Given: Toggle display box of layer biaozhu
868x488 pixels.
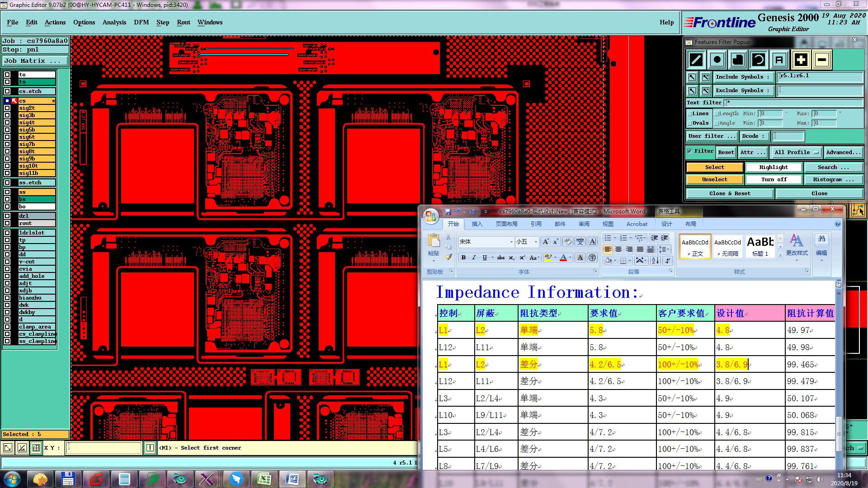Looking at the screenshot, I should coord(7,298).
